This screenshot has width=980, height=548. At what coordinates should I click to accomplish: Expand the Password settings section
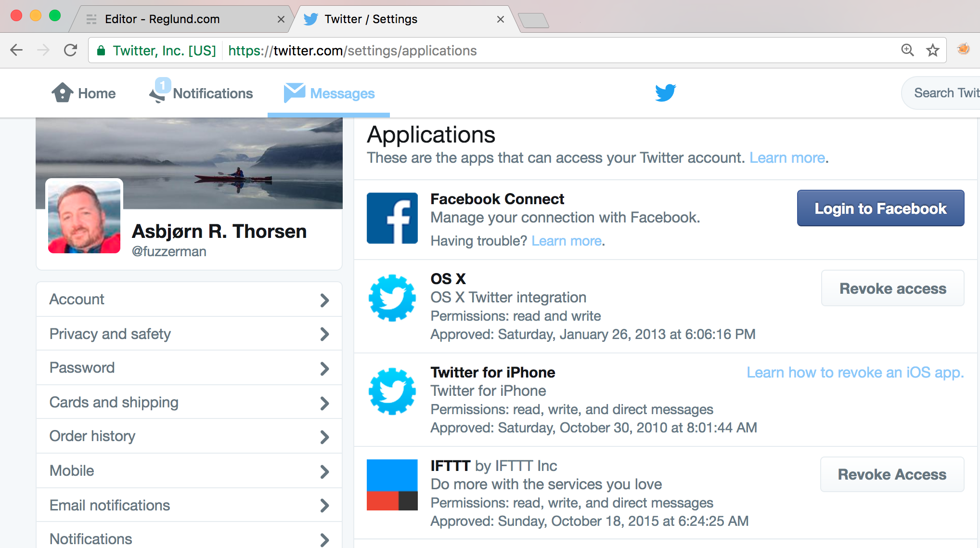pos(191,367)
